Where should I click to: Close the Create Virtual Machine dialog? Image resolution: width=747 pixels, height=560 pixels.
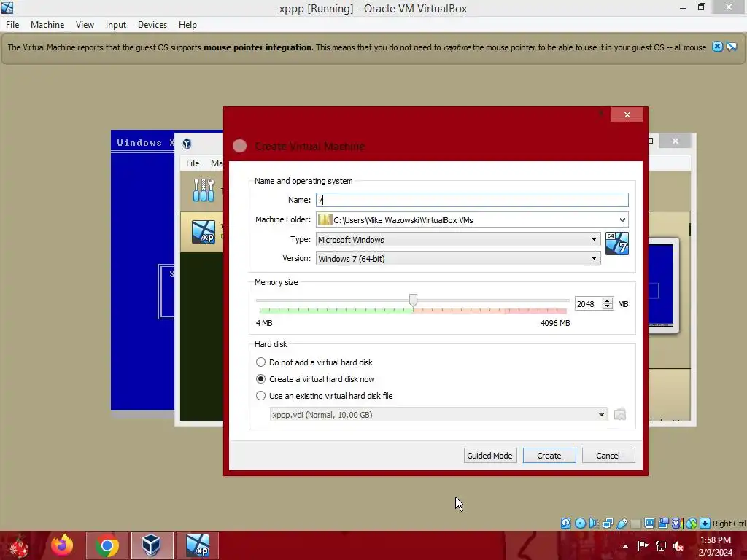click(627, 114)
